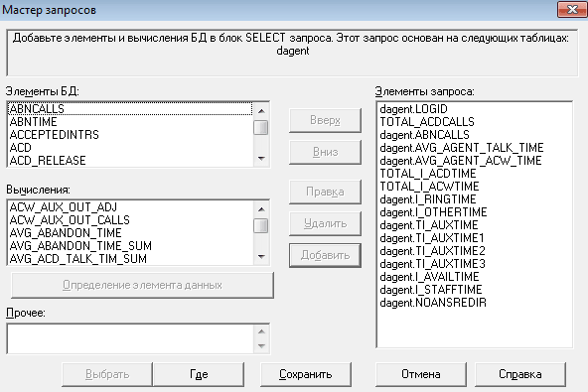The height and width of the screenshot is (392, 588).
Task: Select ACW_AUX_OUT_CALLS calculation
Action: tap(130, 220)
